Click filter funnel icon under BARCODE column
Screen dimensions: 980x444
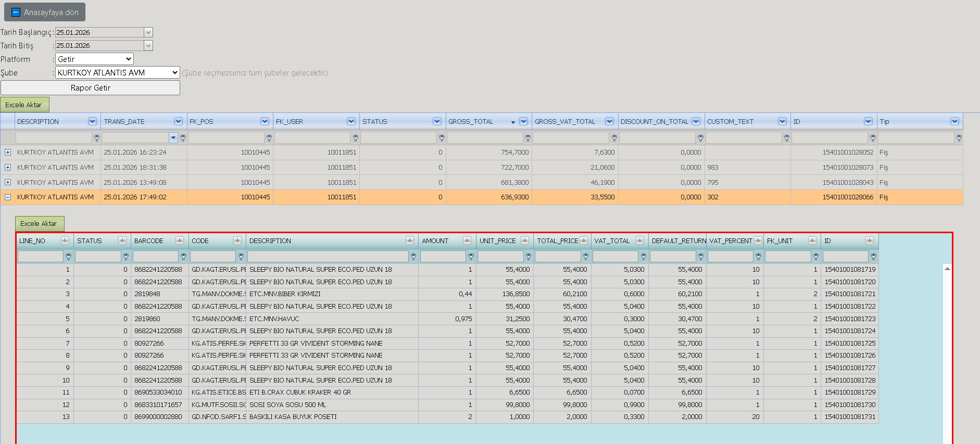coord(183,257)
